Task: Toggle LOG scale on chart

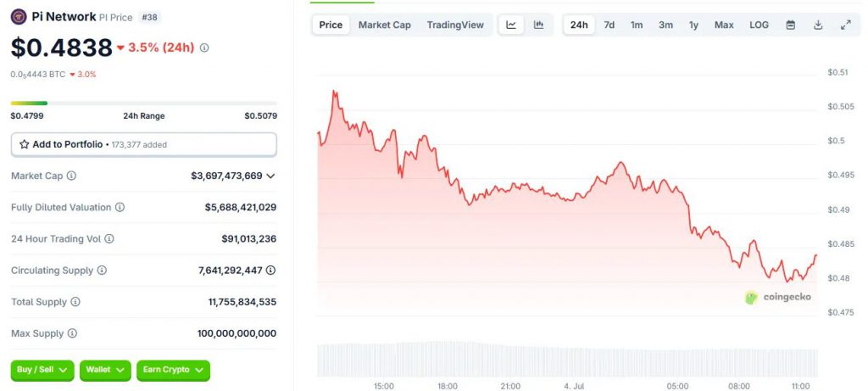Action: click(x=759, y=25)
